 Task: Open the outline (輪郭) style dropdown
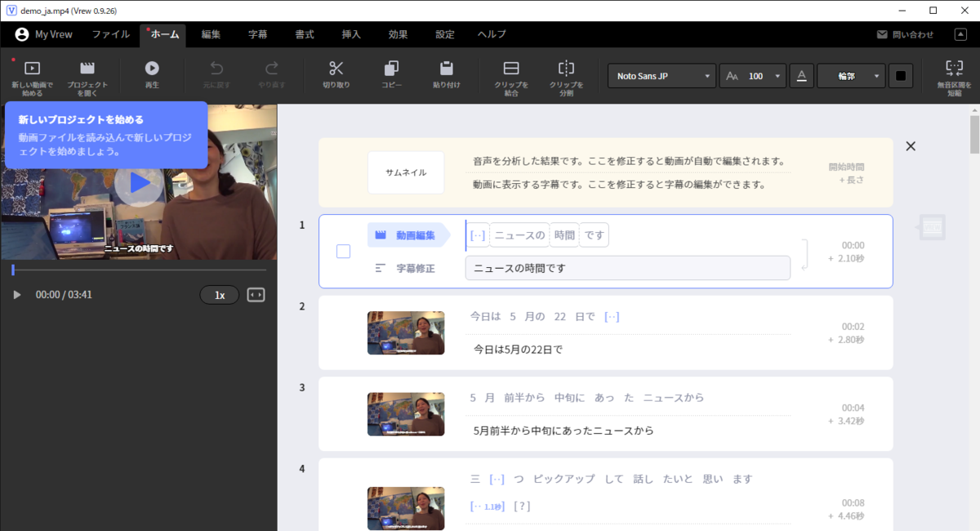click(851, 75)
